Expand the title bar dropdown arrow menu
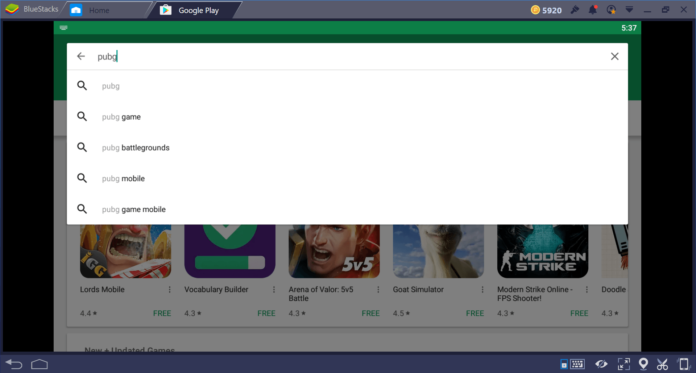Image resolution: width=696 pixels, height=373 pixels. point(629,9)
